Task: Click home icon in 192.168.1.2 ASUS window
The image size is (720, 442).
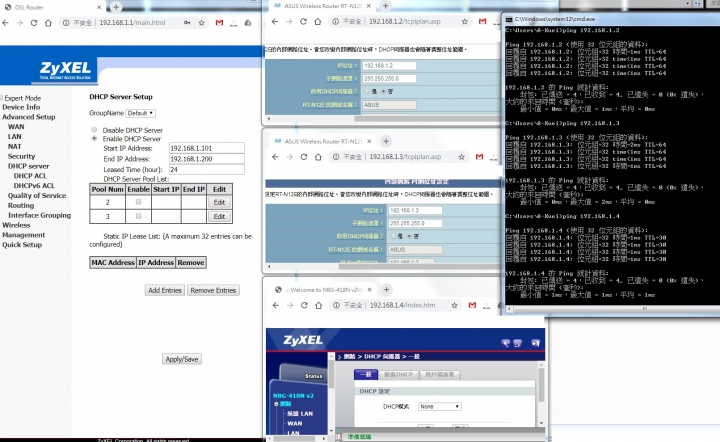Action: pos(317,22)
